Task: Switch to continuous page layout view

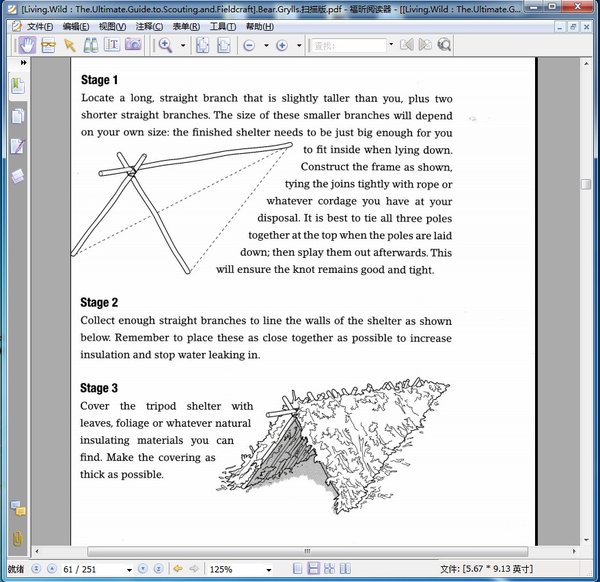Action: coord(312,569)
